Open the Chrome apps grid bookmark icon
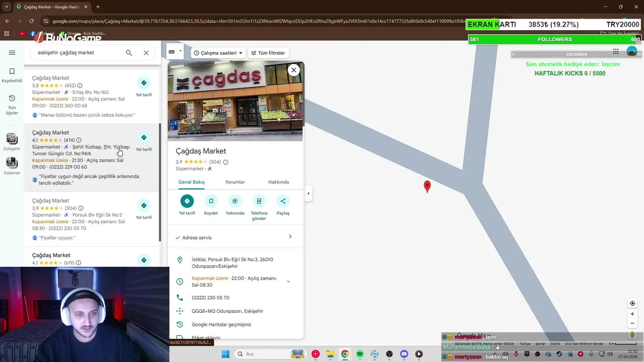 tap(7, 34)
